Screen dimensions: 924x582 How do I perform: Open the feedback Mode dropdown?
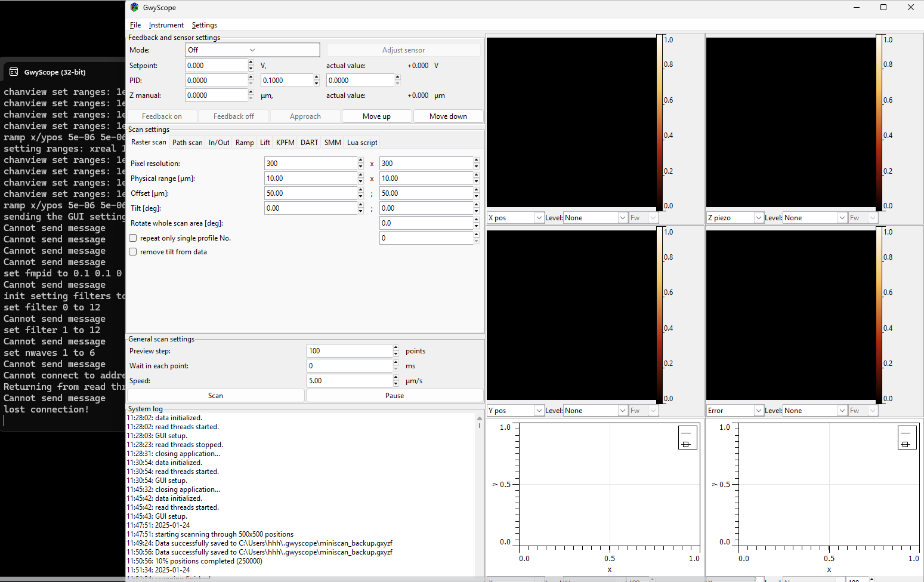click(x=252, y=50)
